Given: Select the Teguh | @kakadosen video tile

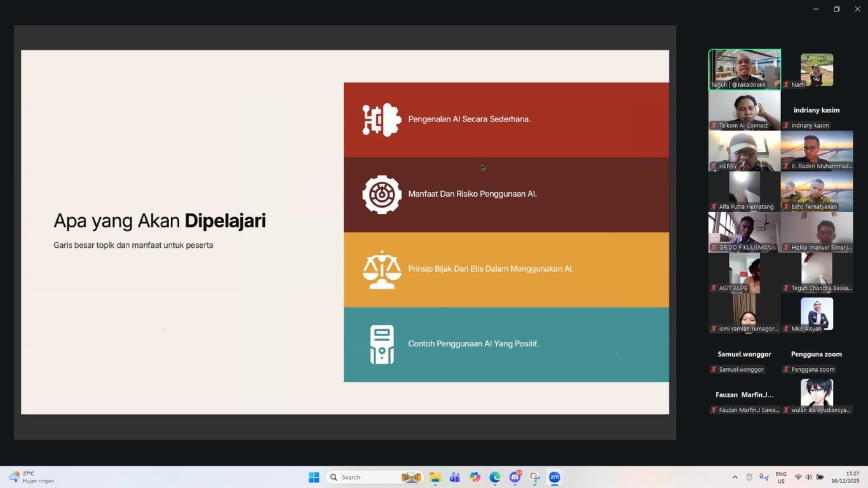Looking at the screenshot, I should coord(745,70).
